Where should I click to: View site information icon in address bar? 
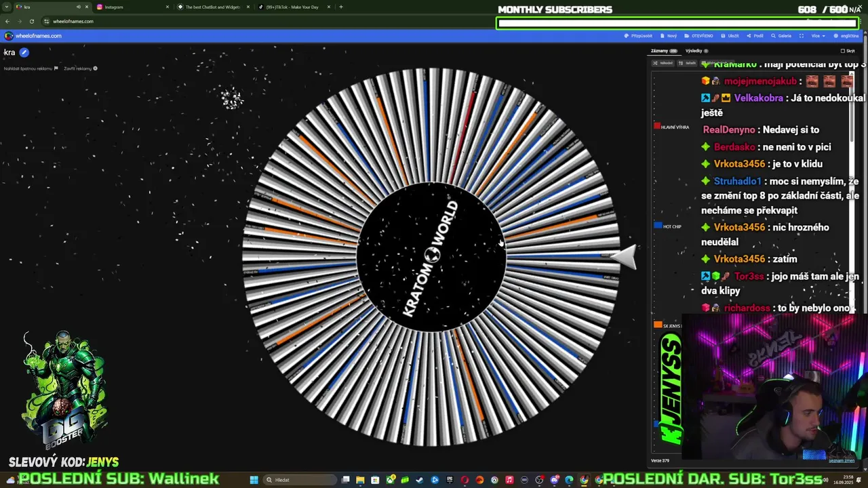(x=46, y=21)
